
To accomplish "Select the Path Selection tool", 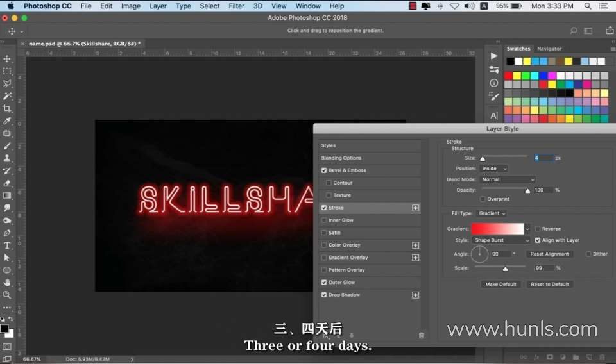I will [7, 258].
